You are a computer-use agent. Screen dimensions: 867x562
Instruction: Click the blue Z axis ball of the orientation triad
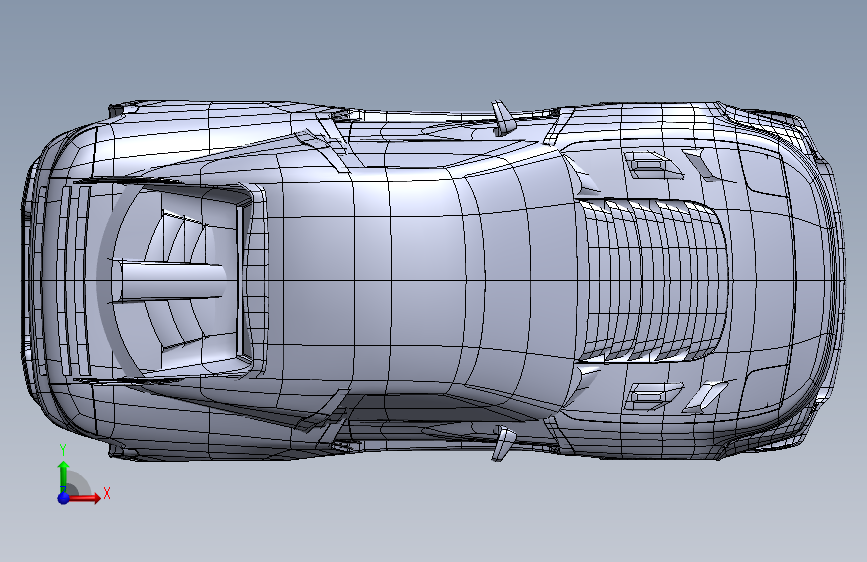point(64,498)
